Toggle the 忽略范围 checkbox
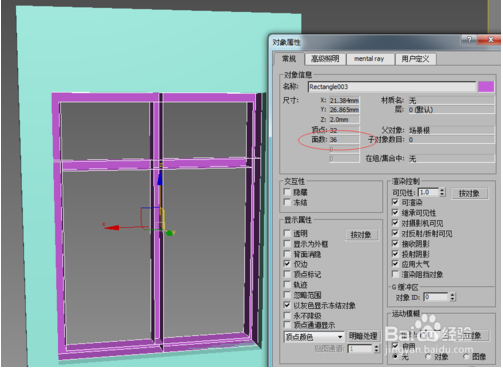This screenshot has width=503, height=369. click(287, 295)
